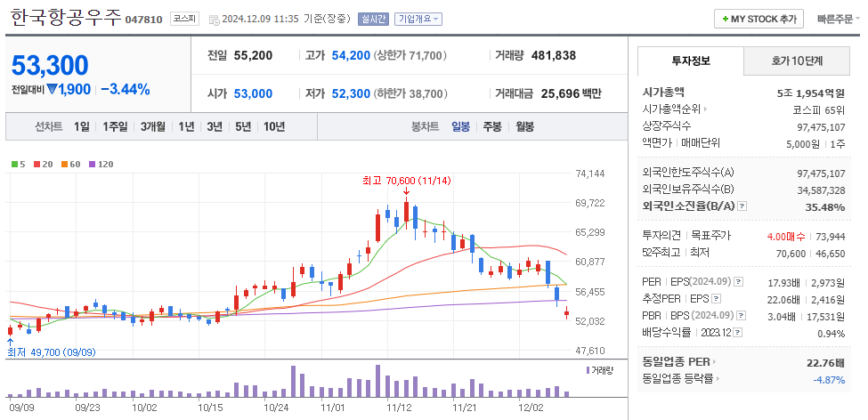The width and height of the screenshot is (868, 420).
Task: Click the 코스피 market badge
Action: 185,19
